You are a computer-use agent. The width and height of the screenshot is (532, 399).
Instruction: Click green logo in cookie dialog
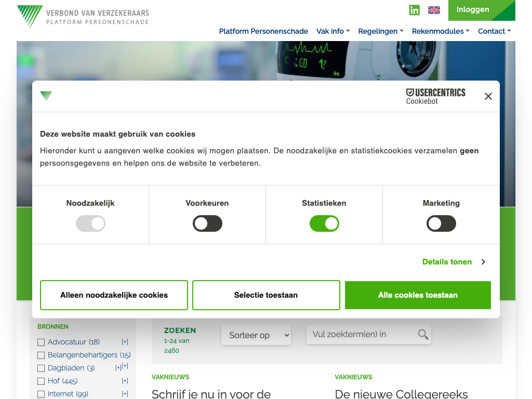click(x=46, y=96)
